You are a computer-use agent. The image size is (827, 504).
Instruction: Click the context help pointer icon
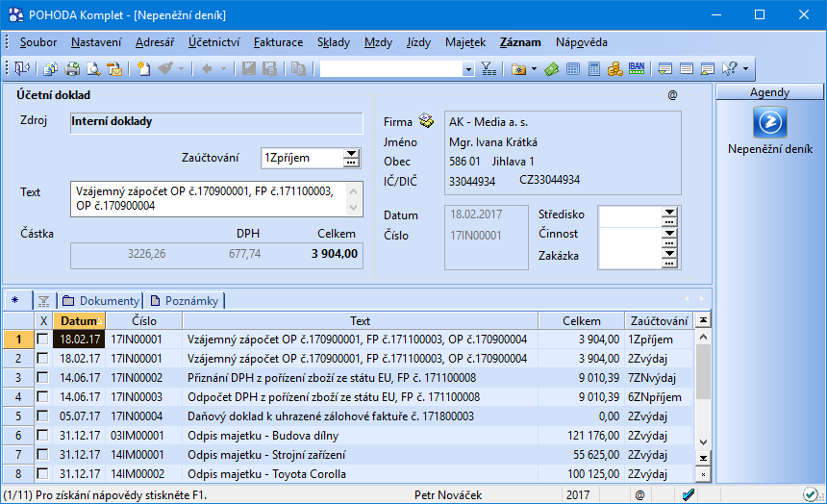730,68
